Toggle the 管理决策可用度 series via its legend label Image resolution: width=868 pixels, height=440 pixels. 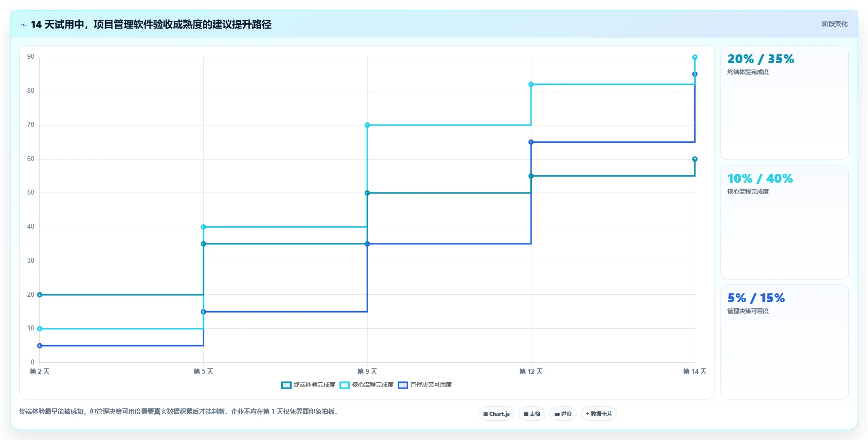(431, 385)
